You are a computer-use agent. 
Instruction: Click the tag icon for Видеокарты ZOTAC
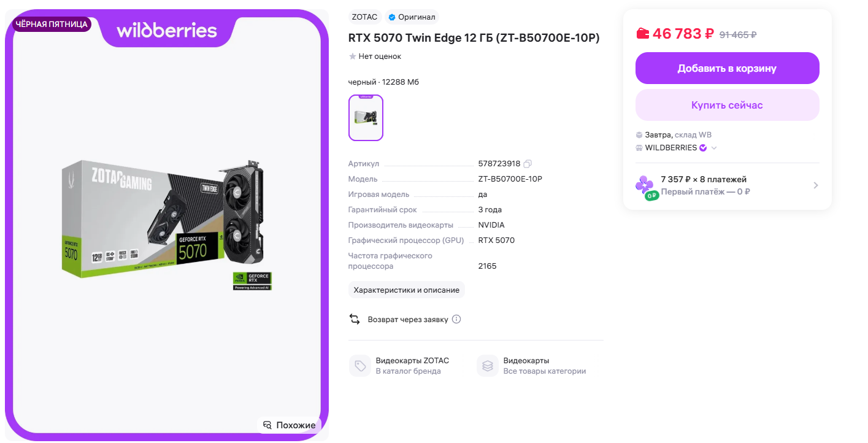point(360,366)
